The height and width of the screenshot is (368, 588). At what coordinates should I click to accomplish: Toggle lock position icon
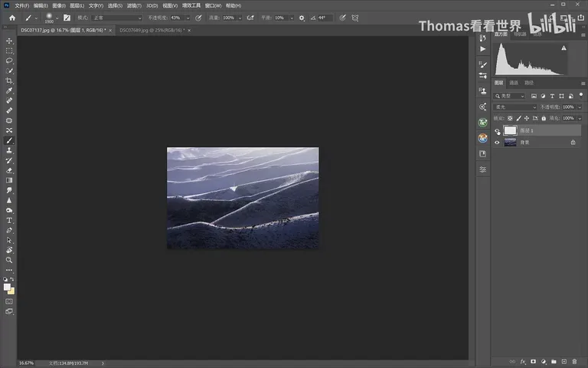(527, 118)
